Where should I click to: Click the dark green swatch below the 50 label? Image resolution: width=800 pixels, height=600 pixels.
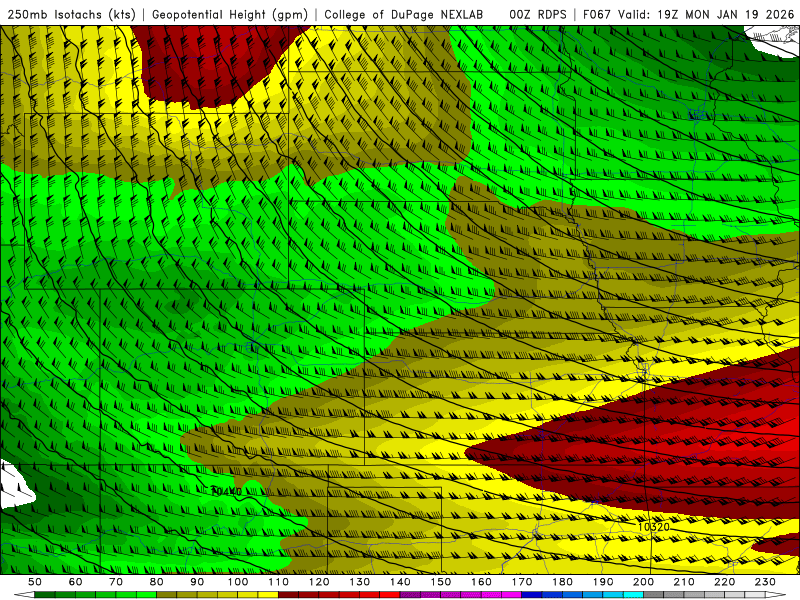[45, 595]
